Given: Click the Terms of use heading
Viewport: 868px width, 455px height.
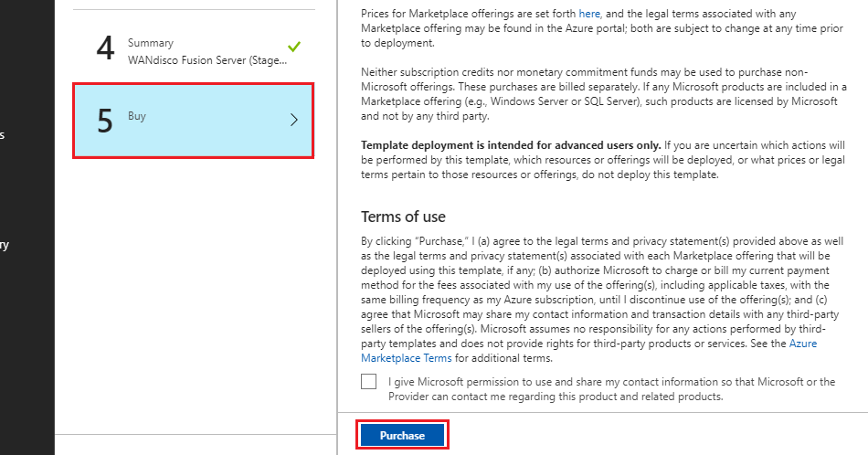Looking at the screenshot, I should [403, 217].
